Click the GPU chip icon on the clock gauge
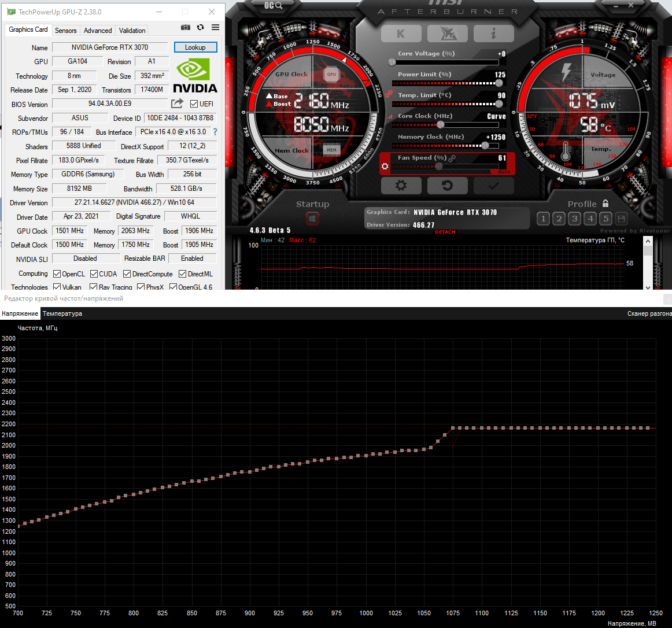The height and width of the screenshot is (628, 672). (x=331, y=74)
